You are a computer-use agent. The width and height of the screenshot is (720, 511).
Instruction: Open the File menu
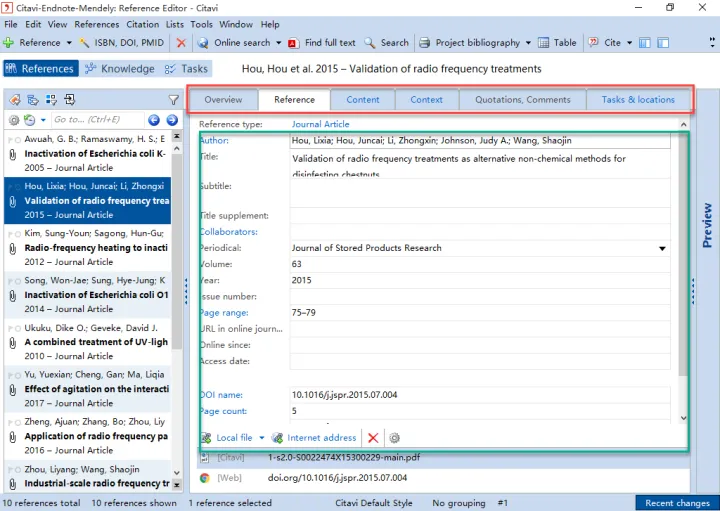[x=11, y=24]
